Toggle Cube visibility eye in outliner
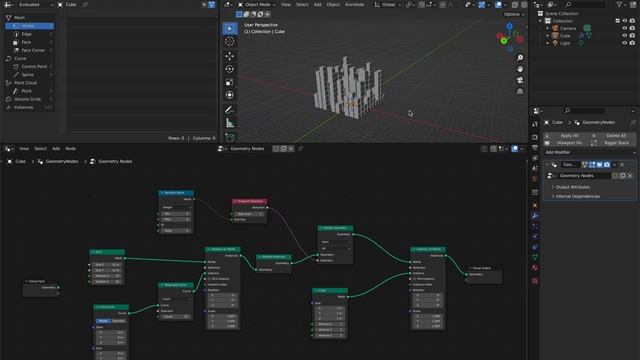The height and width of the screenshot is (360, 640). 624,36
